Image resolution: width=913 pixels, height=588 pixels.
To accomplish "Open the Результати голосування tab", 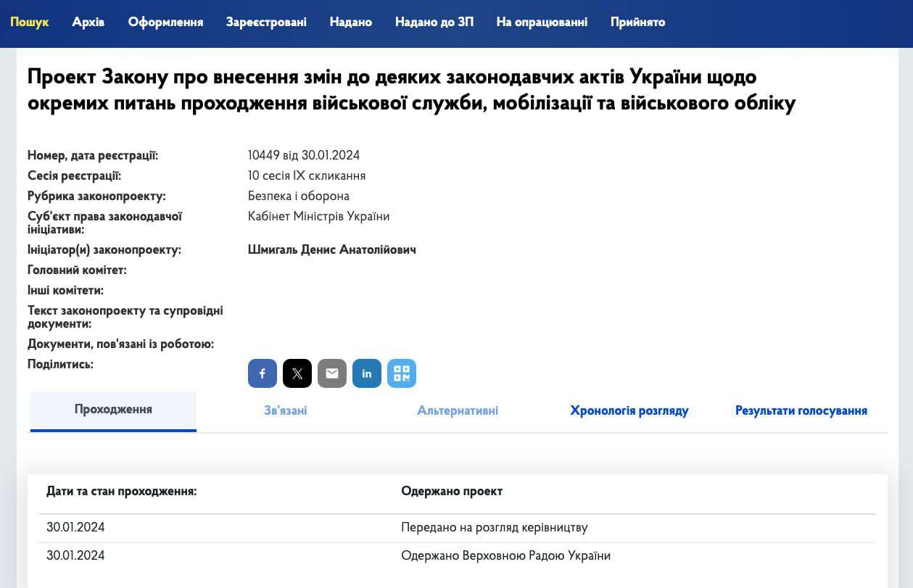I will [x=801, y=411].
